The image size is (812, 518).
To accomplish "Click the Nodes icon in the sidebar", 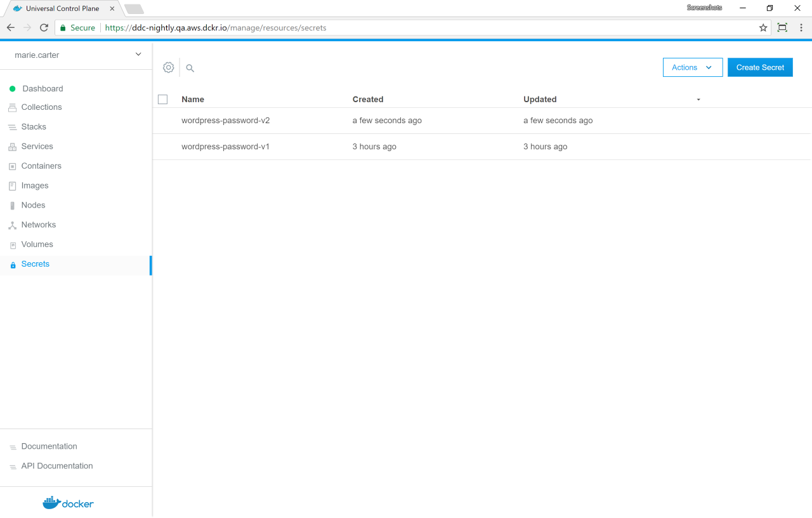I will pyautogui.click(x=12, y=206).
